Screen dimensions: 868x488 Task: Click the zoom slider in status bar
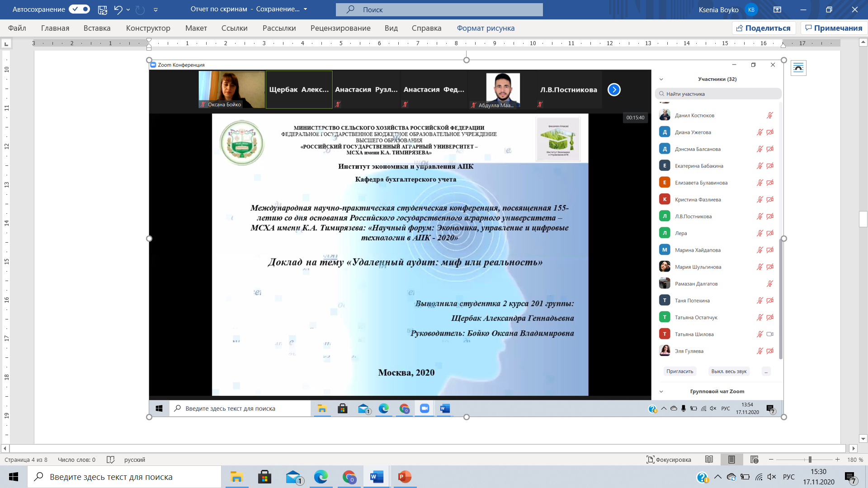pyautogui.click(x=810, y=460)
